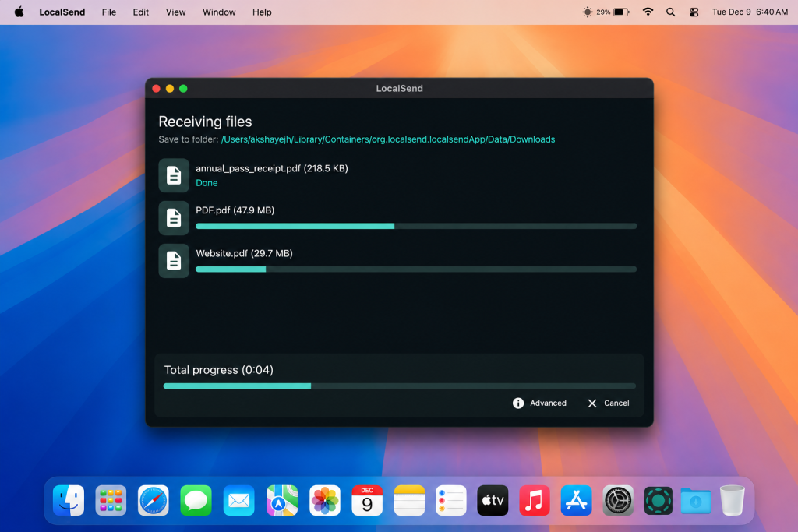Open the Downloads folder in the Dock
The width and height of the screenshot is (798, 532).
[x=696, y=501]
